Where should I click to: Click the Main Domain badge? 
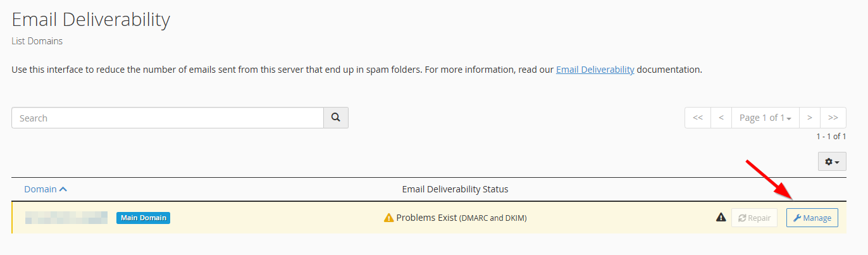click(x=144, y=218)
